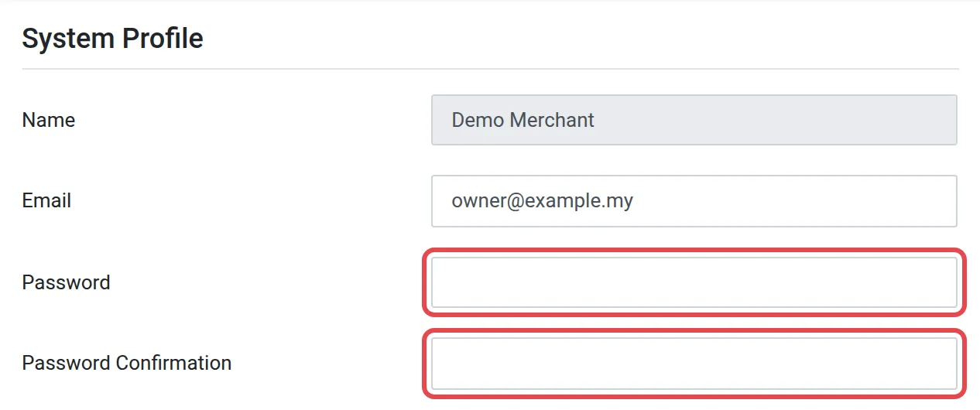Image resolution: width=980 pixels, height=410 pixels.
Task: Click the Password label text
Action: [x=66, y=282]
